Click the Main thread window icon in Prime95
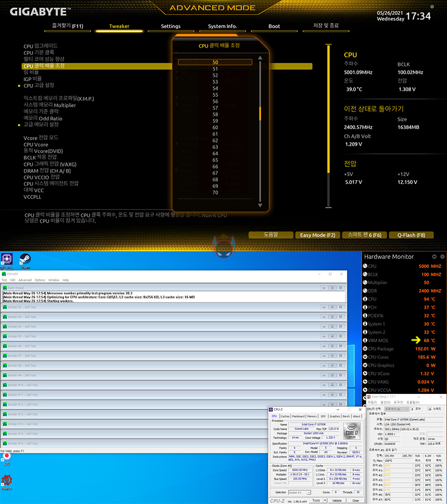The height and width of the screenshot is (504, 447). pos(5,288)
